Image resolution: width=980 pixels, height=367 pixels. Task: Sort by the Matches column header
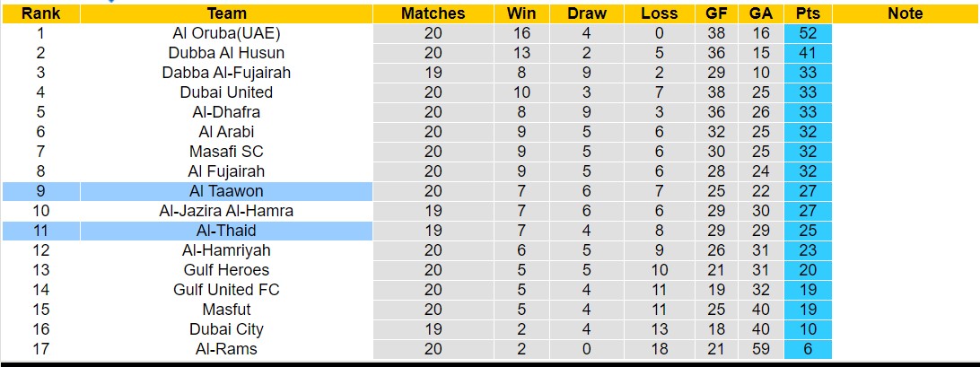tap(433, 13)
